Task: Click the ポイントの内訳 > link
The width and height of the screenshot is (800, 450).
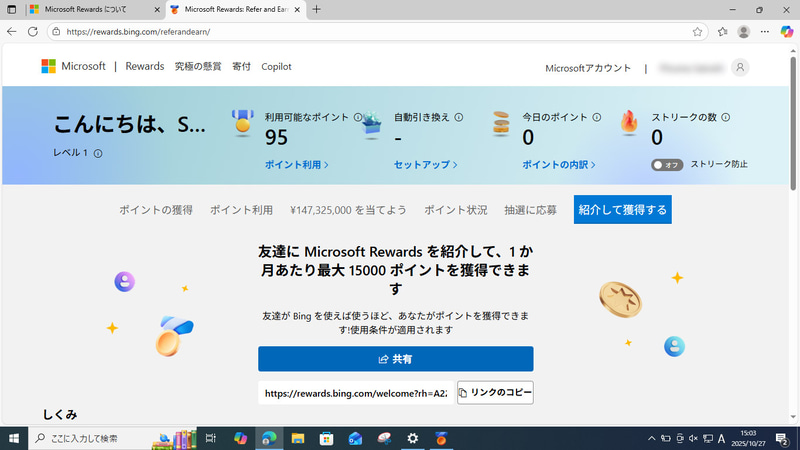Action: [x=559, y=165]
